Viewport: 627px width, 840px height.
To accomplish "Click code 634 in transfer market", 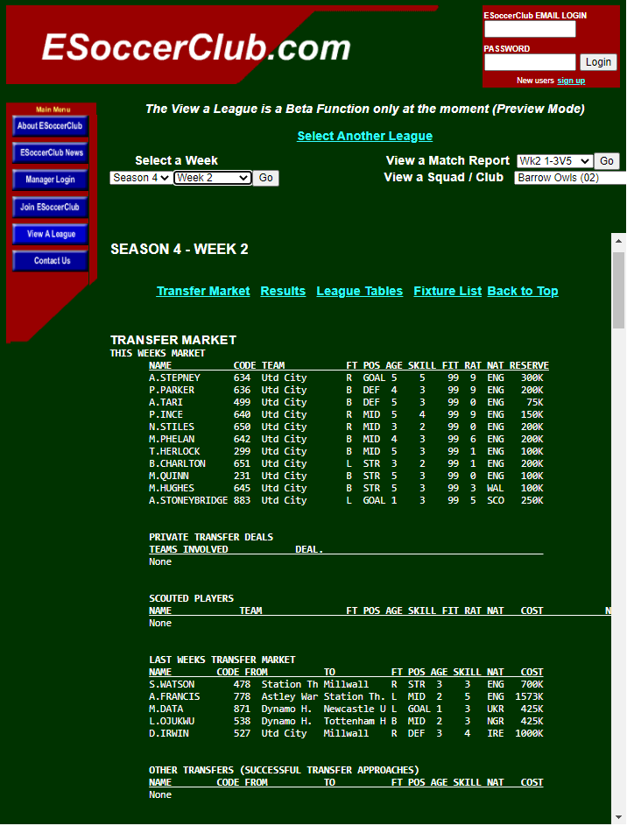I will [242, 378].
